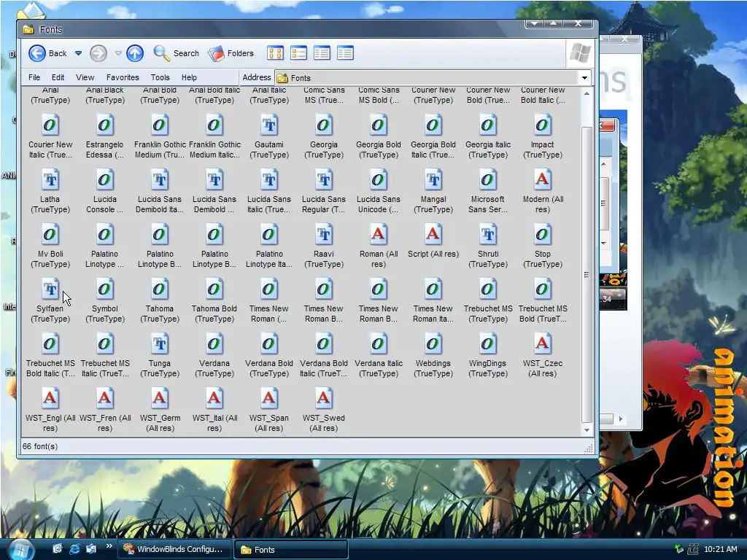
Task: Expand the Quick Launch overflow chevron
Action: coord(109,546)
